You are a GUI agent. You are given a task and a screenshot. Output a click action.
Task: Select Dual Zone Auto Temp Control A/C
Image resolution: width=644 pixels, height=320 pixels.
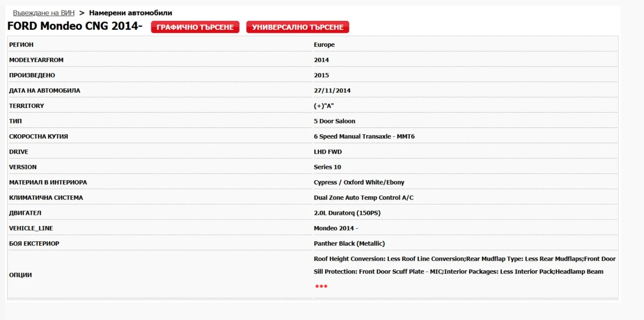coord(363,197)
